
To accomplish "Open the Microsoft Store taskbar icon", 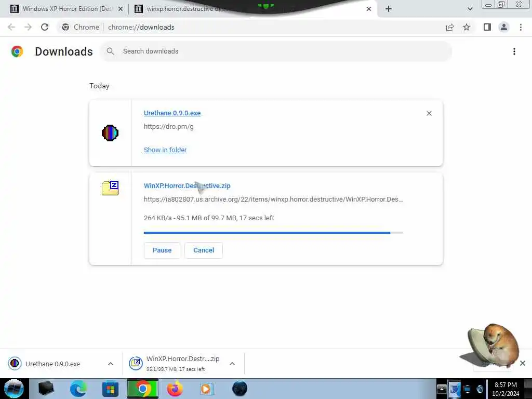I will tap(110, 389).
